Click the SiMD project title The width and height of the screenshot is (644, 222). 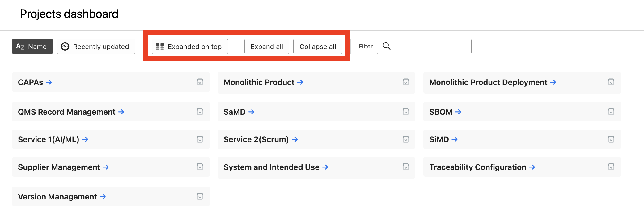click(x=439, y=139)
